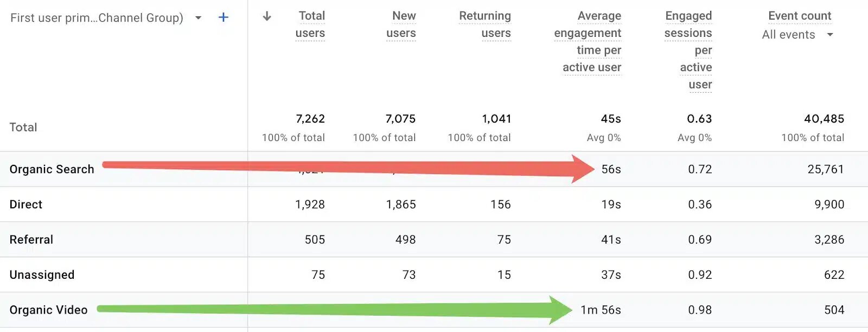The width and height of the screenshot is (868, 332).
Task: Click Returning users column header
Action: click(x=485, y=24)
